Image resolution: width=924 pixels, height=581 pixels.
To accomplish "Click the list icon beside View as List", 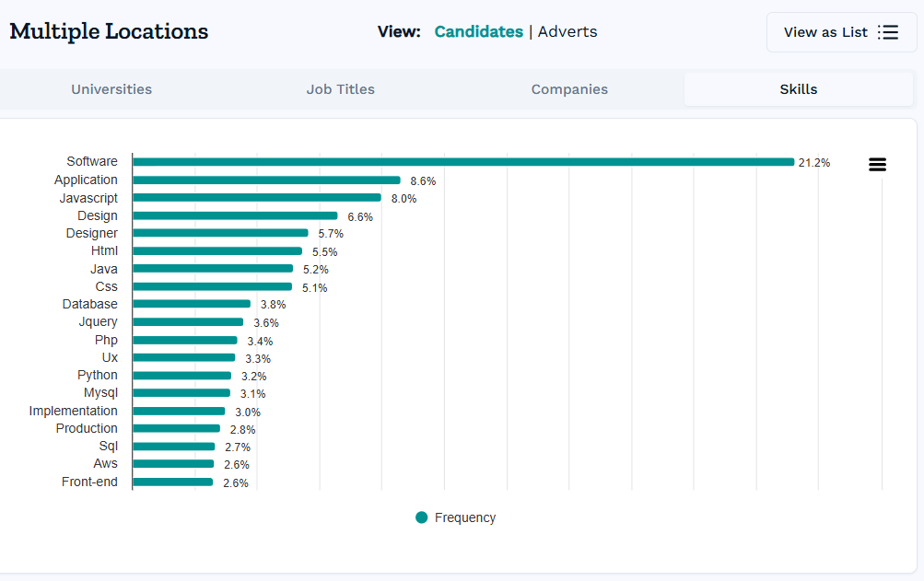I will [887, 31].
